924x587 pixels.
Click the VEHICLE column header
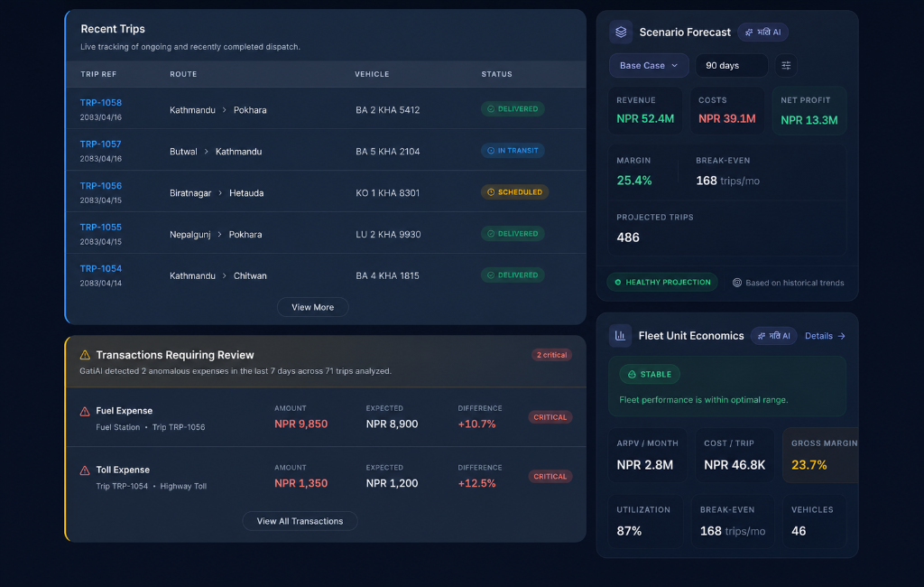point(372,74)
